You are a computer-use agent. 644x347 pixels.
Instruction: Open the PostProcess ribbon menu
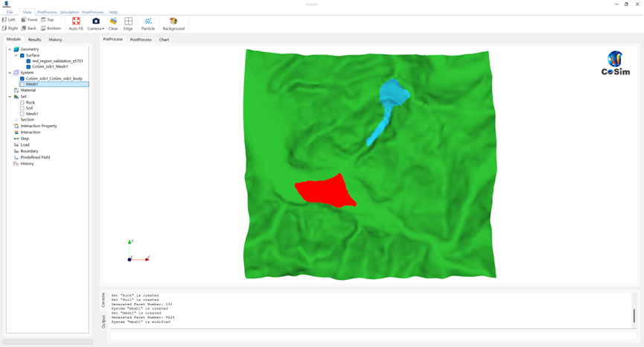click(x=92, y=12)
